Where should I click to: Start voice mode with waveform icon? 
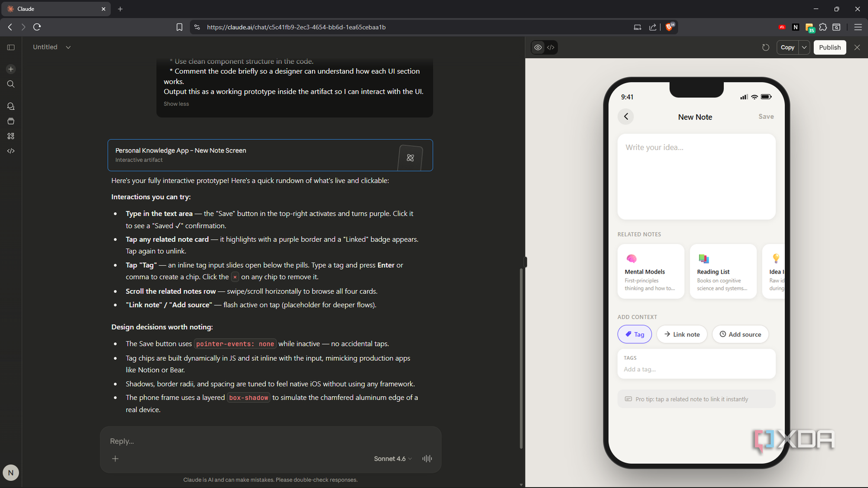[x=427, y=459]
